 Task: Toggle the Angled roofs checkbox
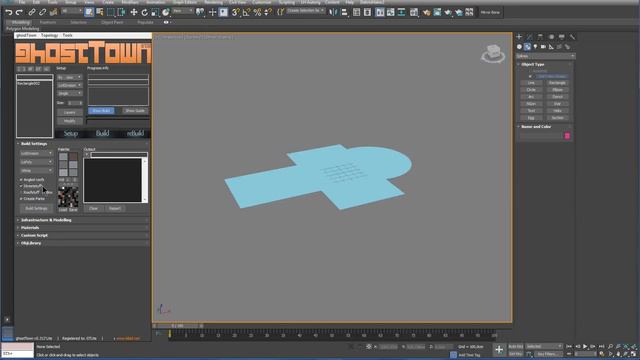tap(21, 180)
